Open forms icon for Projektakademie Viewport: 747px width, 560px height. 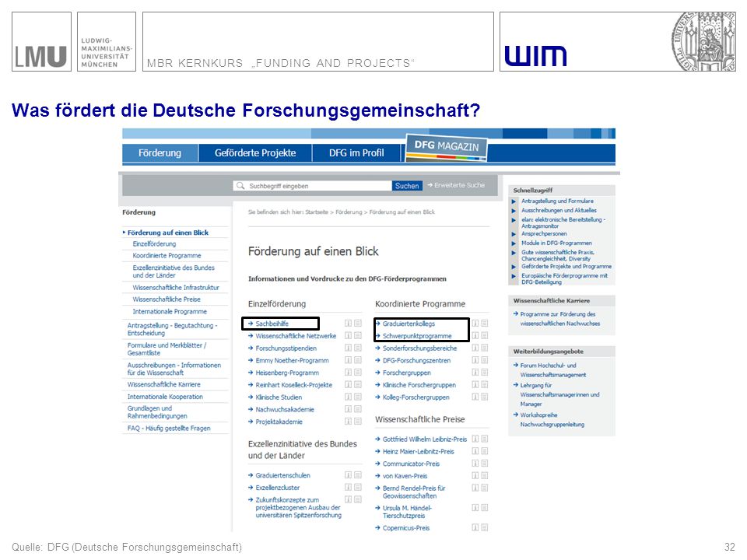(358, 422)
